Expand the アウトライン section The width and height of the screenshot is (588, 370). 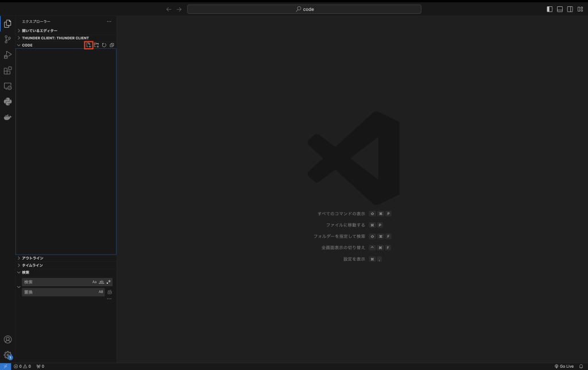click(32, 258)
